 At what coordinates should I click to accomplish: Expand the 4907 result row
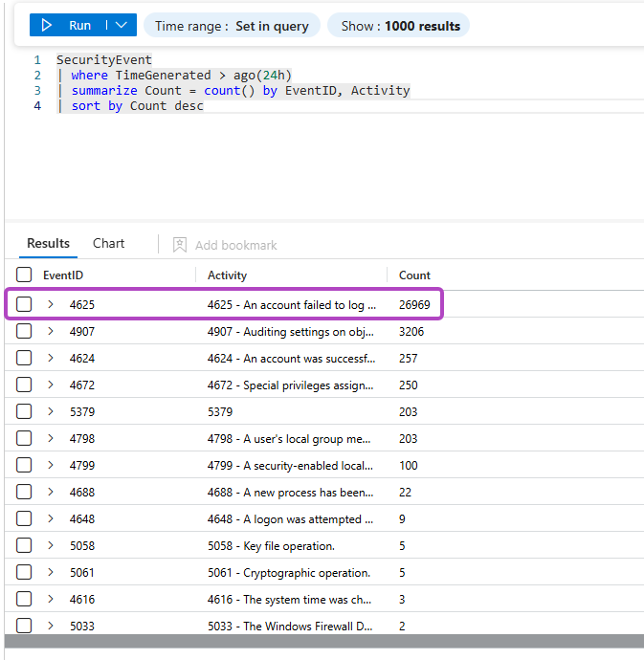tap(51, 331)
